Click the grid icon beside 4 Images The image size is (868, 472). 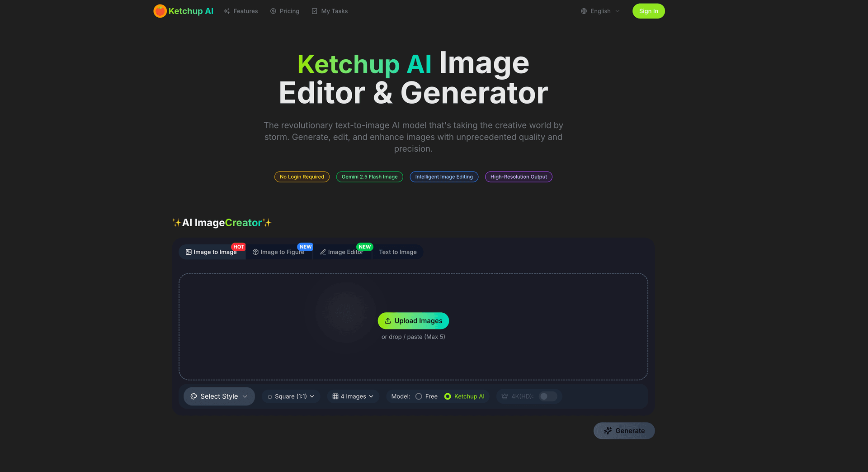[335, 396]
